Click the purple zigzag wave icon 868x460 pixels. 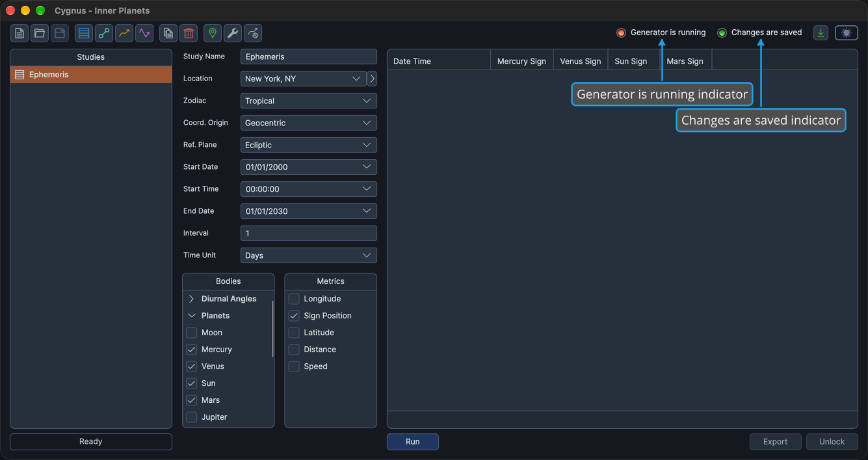pyautogui.click(x=144, y=33)
